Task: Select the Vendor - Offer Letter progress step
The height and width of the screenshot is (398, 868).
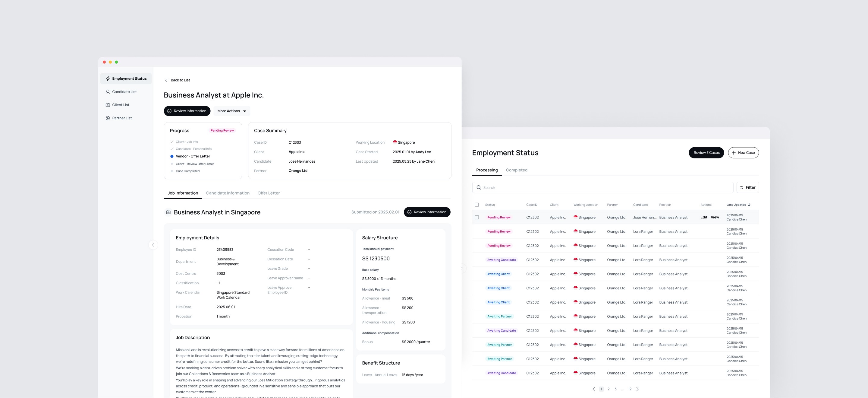Action: pyautogui.click(x=192, y=156)
